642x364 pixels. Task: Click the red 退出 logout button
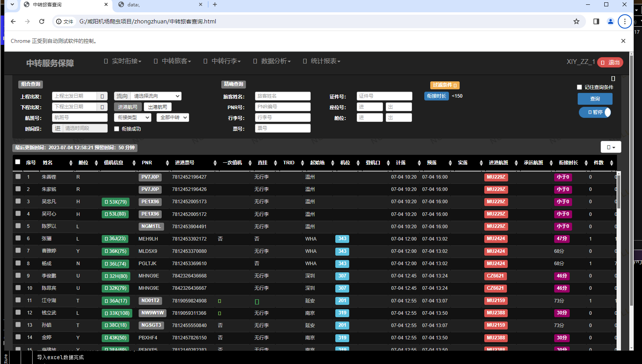tap(610, 62)
